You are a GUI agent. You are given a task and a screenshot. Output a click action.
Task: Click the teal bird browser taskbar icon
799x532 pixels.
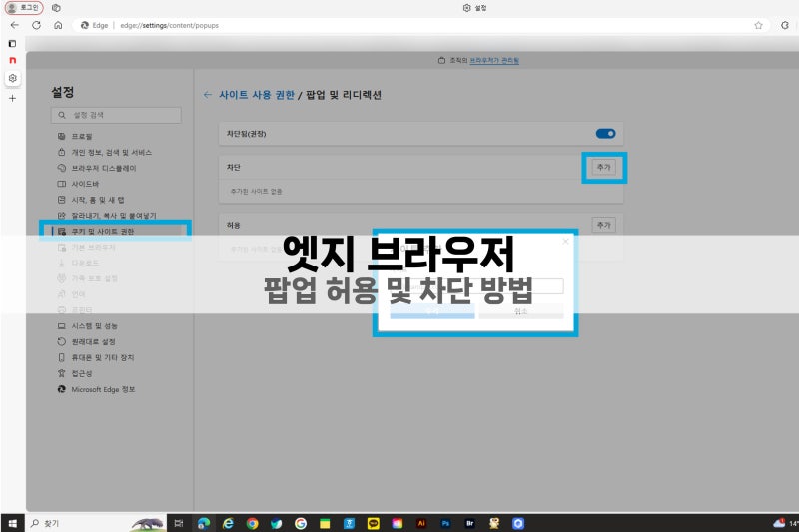[277, 523]
